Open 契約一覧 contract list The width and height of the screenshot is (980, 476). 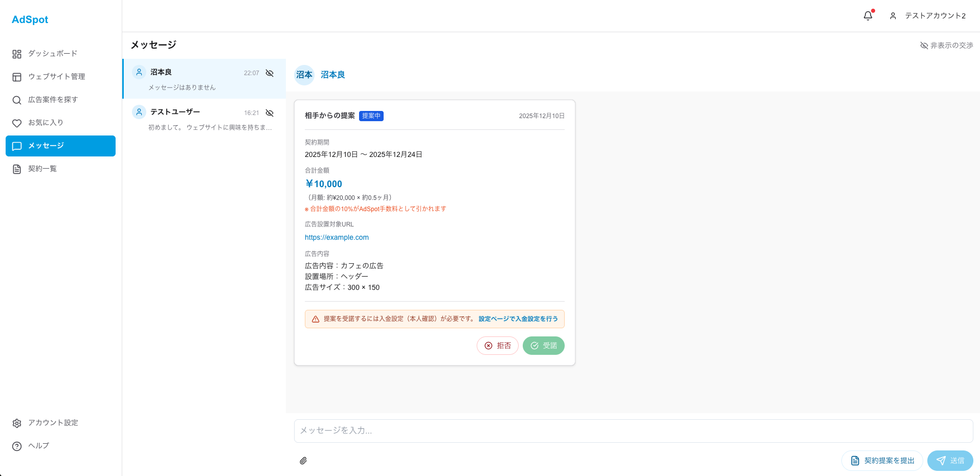[x=42, y=169]
